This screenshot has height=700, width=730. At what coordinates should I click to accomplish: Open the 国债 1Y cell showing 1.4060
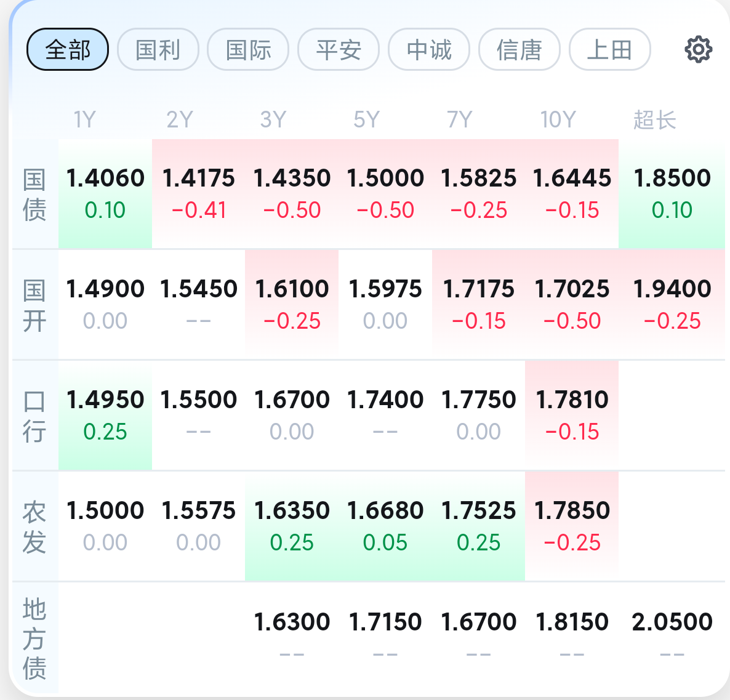(105, 194)
